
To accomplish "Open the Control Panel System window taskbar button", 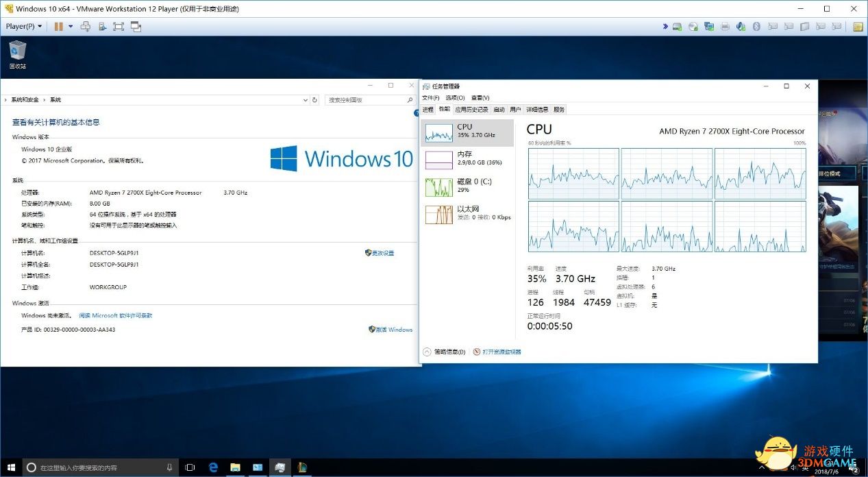I will [258, 467].
